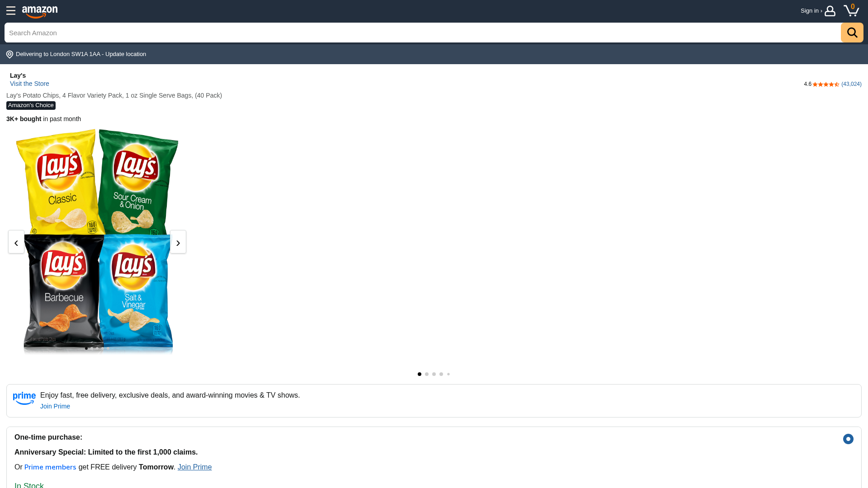Click the Anniversary Special text
Image resolution: width=868 pixels, height=488 pixels.
coord(106,452)
